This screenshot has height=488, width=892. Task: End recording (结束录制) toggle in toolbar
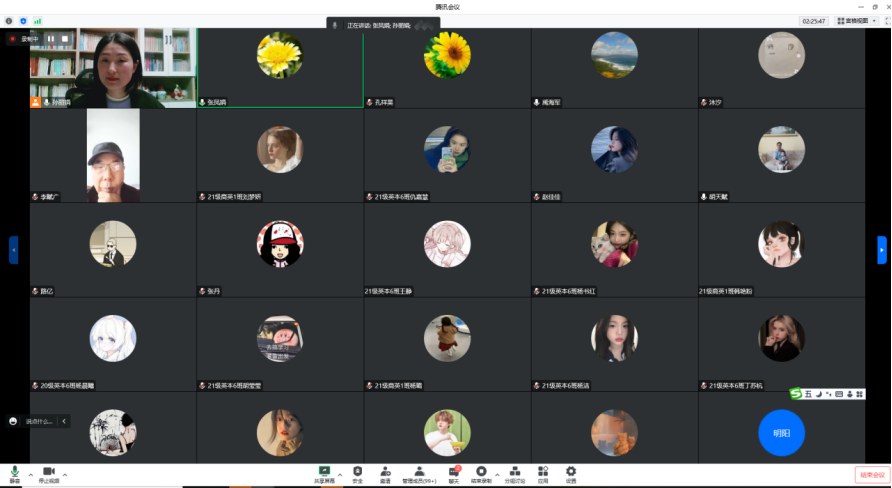coord(481,472)
